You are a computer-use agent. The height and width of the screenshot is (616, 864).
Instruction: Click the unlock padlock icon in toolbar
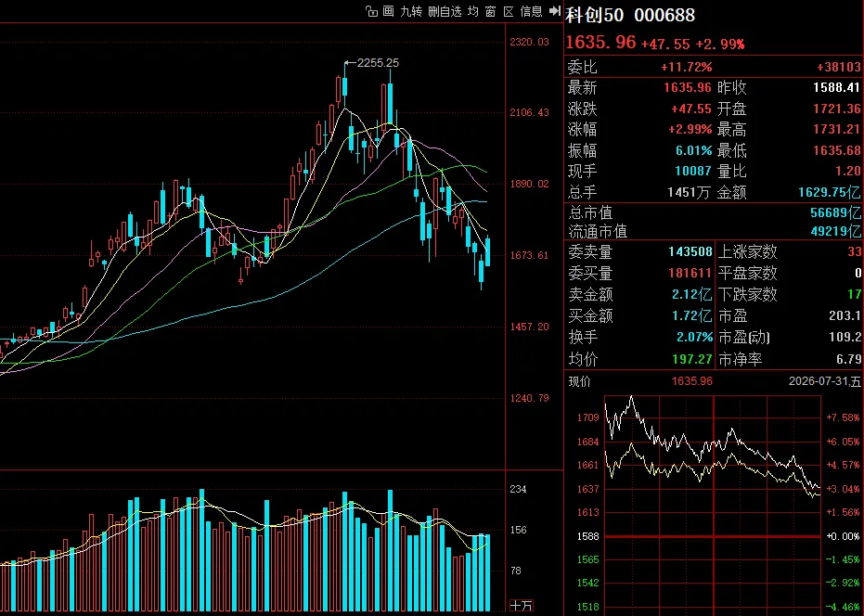tap(372, 11)
